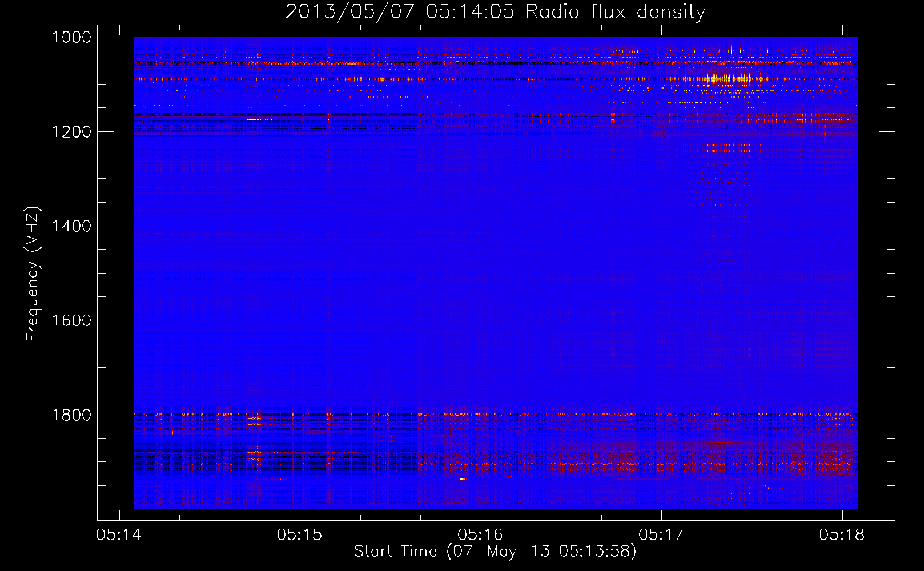Click the 1200 frequency tick label
924x571 pixels.
point(71,132)
